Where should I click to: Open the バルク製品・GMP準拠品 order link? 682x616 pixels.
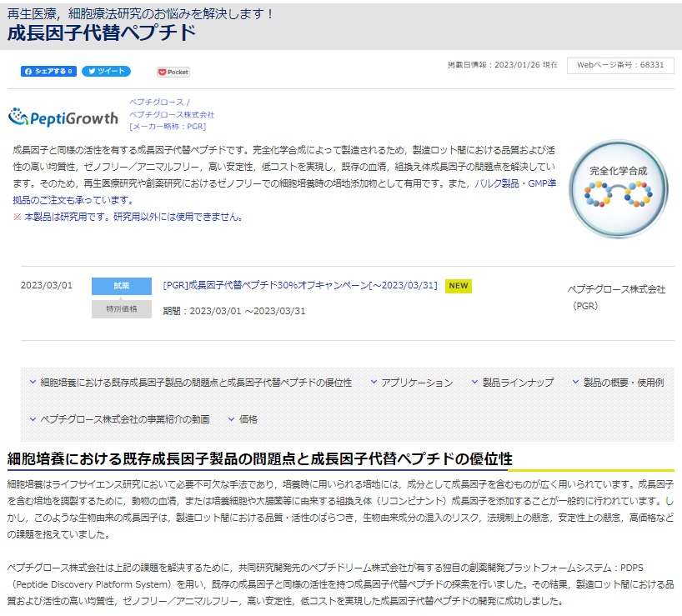284,192
